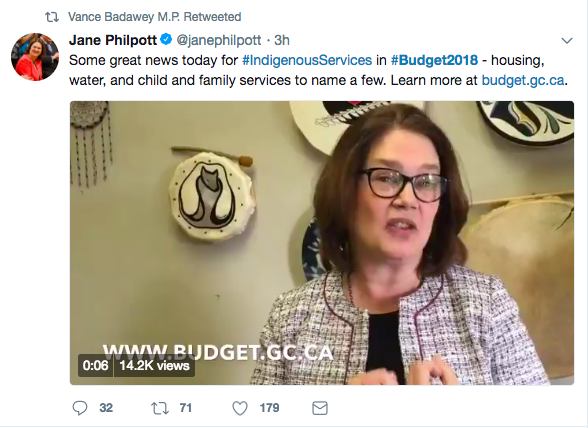Click Vance Badawey M.P. Retweeted label

154,17
